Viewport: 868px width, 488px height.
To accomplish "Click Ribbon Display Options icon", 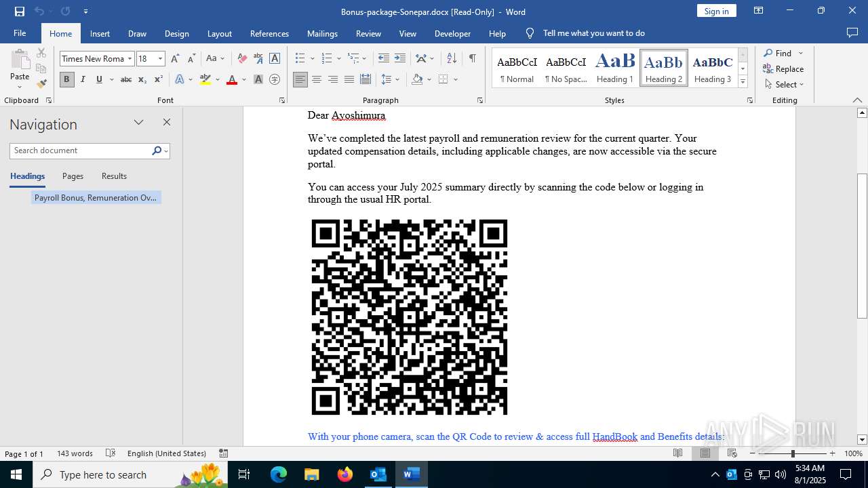I will coord(758,11).
